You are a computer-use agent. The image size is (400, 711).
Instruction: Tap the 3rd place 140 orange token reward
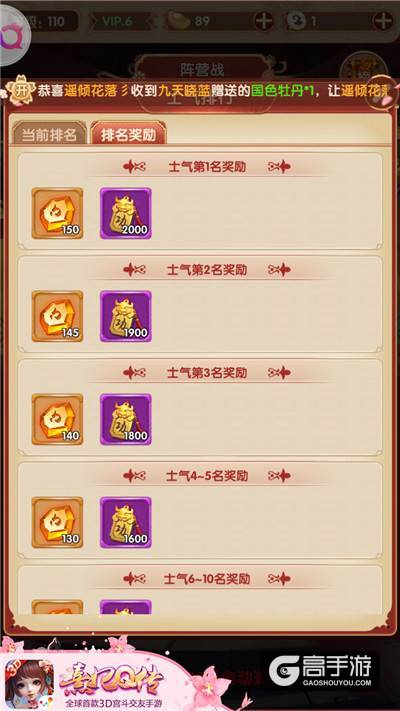coord(58,419)
